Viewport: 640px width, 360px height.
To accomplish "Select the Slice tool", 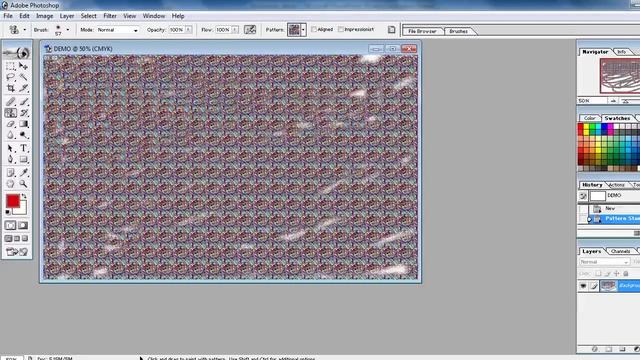I will (23, 88).
